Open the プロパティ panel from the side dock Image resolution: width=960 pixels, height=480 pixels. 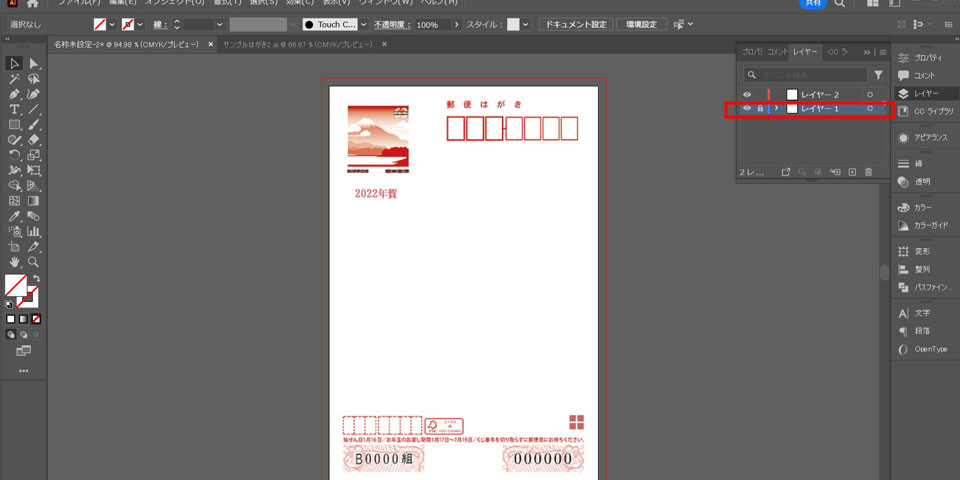tap(921, 58)
